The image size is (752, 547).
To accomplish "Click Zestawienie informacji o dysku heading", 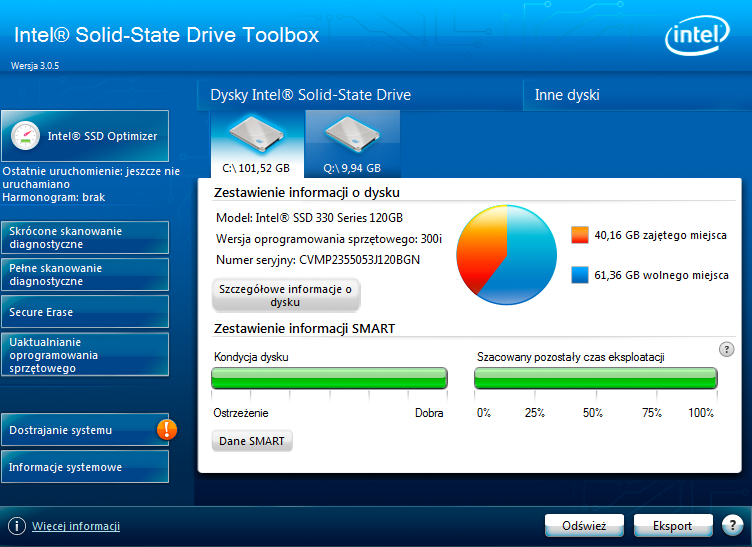I will pyautogui.click(x=307, y=193).
